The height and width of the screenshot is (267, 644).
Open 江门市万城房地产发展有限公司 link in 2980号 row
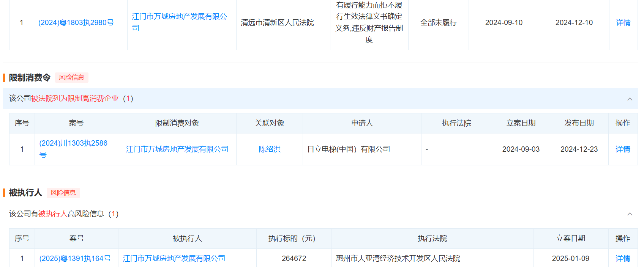(x=179, y=22)
